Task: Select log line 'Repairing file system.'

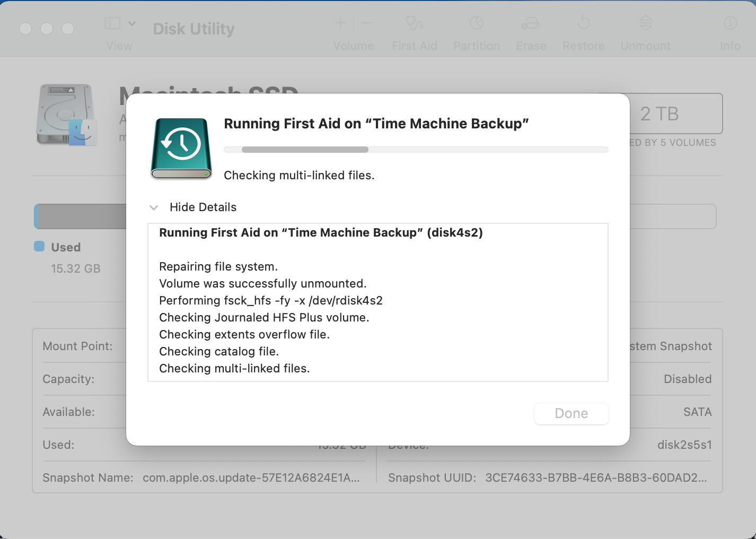Action: point(218,267)
